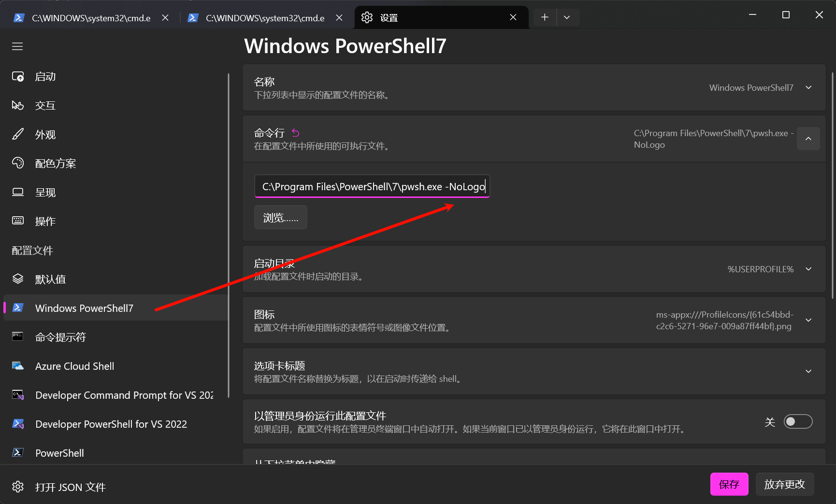
Task: Click the 打开 JSON 文件 label
Action: coord(71,487)
